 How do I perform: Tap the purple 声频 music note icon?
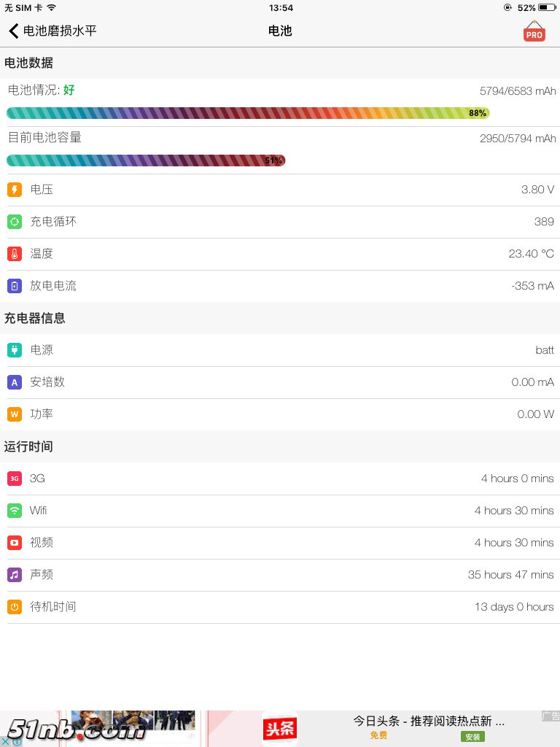pos(15,575)
